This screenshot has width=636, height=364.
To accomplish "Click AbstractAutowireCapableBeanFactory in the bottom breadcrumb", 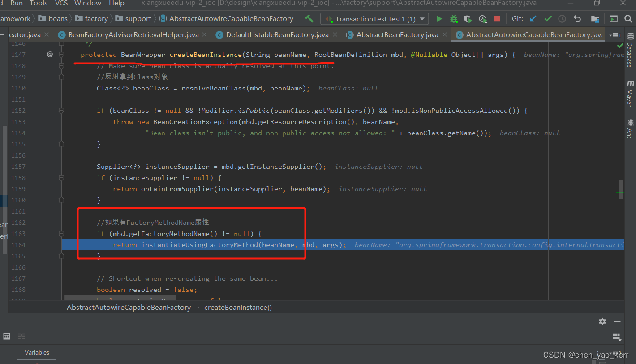I will click(x=129, y=308).
